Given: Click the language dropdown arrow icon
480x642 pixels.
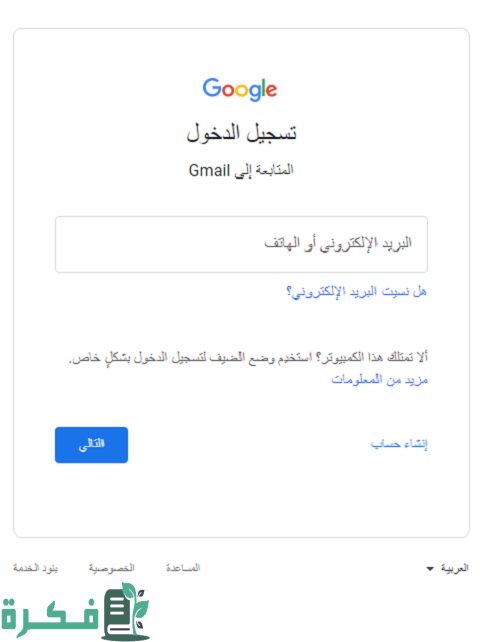Looking at the screenshot, I should 430,569.
